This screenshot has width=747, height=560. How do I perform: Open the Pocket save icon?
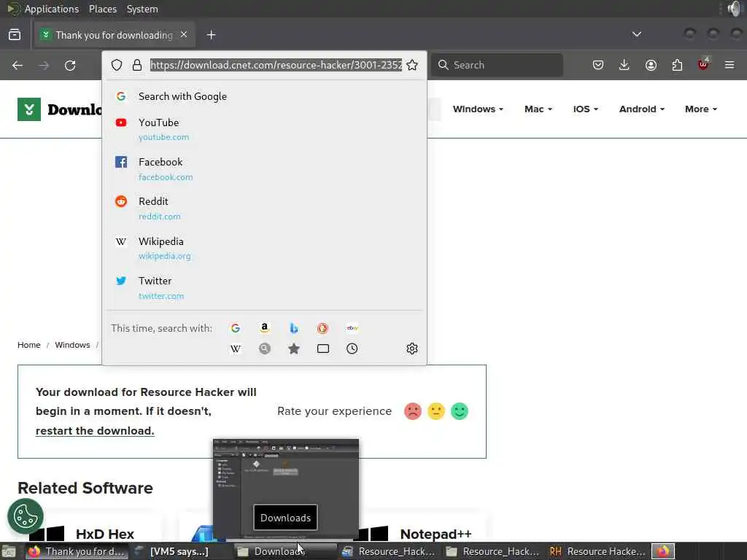pos(598,65)
